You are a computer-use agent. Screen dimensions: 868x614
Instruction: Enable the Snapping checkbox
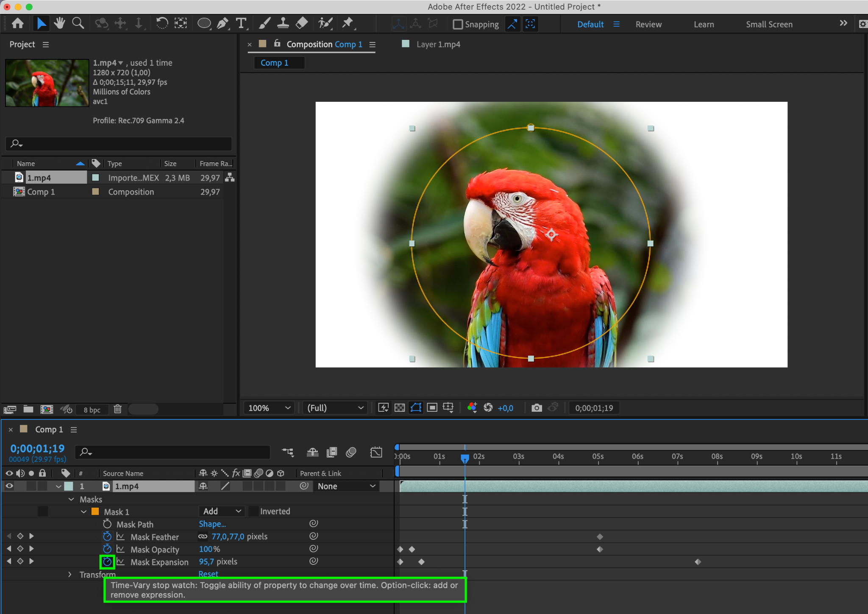coord(458,25)
